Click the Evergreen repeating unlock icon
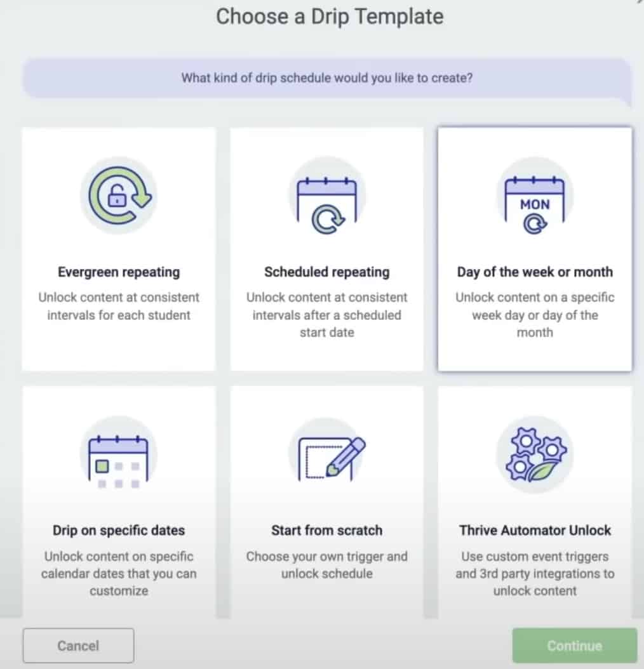The image size is (644, 669). click(119, 196)
